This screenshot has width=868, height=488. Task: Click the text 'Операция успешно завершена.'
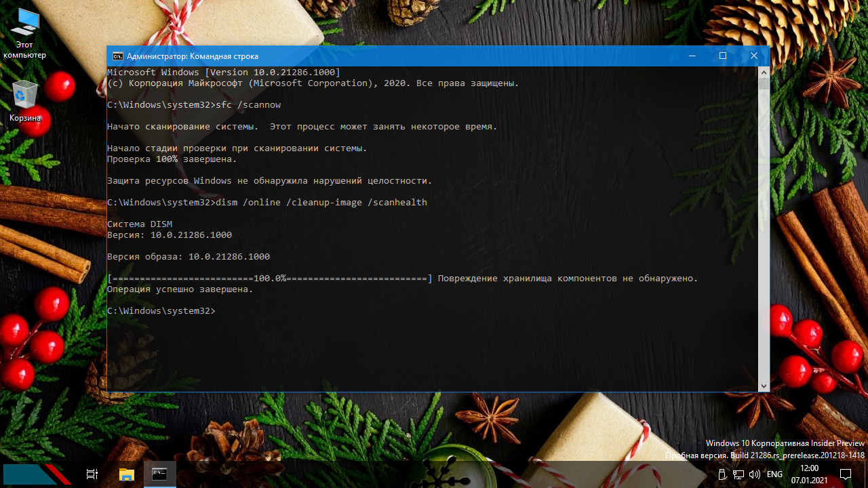point(180,289)
